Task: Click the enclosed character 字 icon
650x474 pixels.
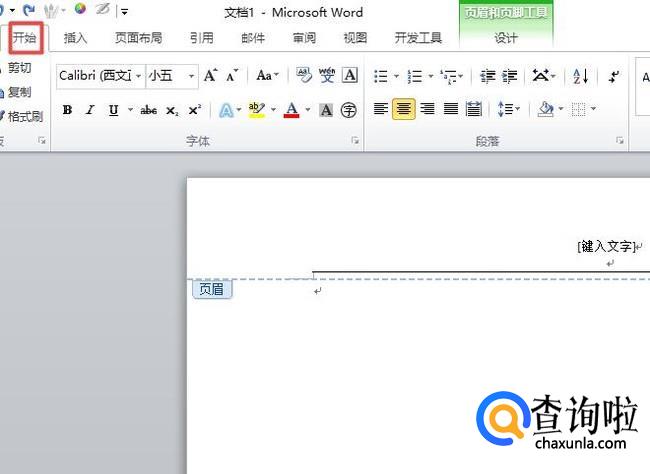Action: 349,110
